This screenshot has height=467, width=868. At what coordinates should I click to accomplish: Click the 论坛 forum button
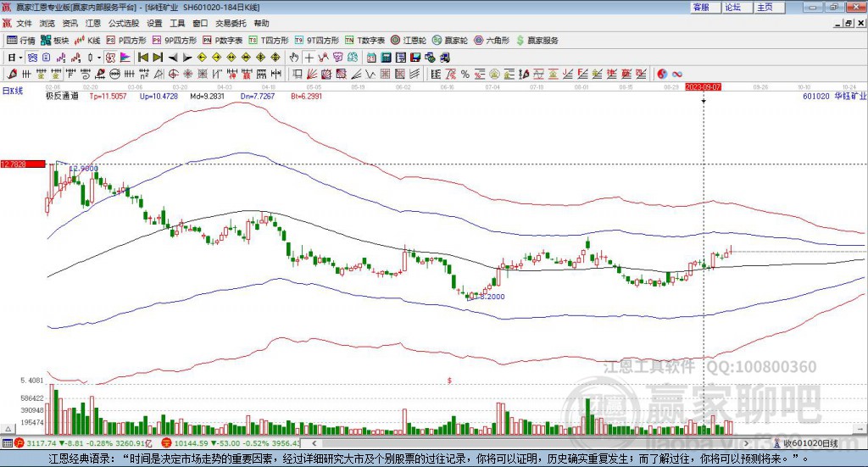[x=732, y=7]
